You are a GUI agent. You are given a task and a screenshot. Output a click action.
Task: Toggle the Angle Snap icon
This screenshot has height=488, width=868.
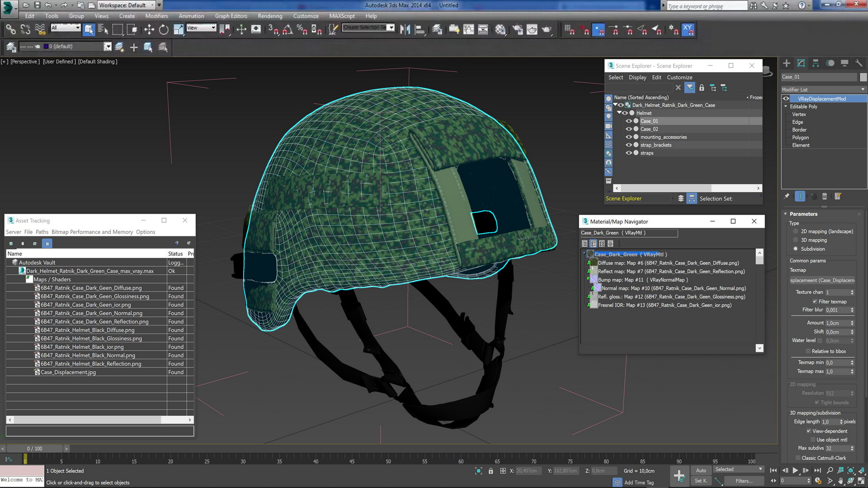(288, 30)
